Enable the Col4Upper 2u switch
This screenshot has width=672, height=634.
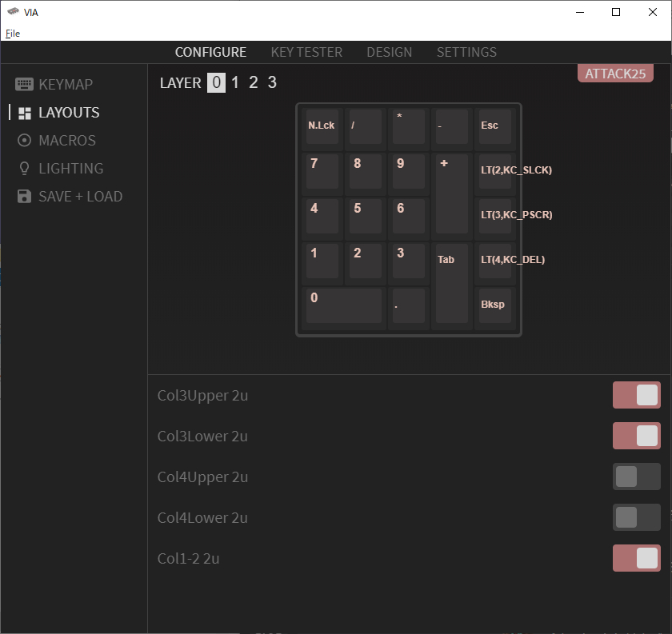pyautogui.click(x=637, y=476)
